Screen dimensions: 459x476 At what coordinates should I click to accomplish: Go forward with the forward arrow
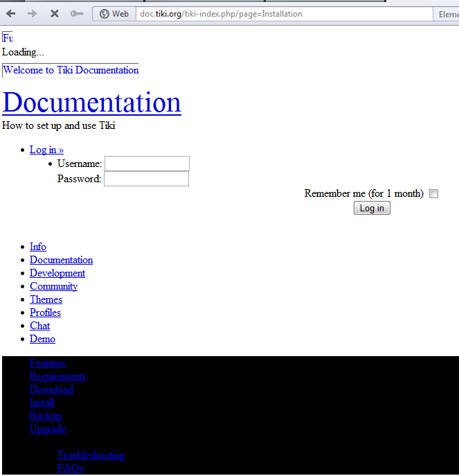coord(32,14)
